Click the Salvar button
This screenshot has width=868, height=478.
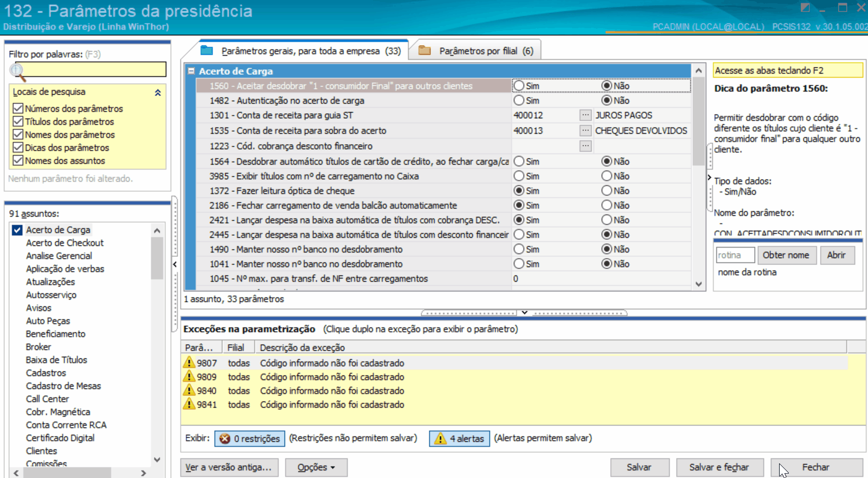pyautogui.click(x=640, y=467)
